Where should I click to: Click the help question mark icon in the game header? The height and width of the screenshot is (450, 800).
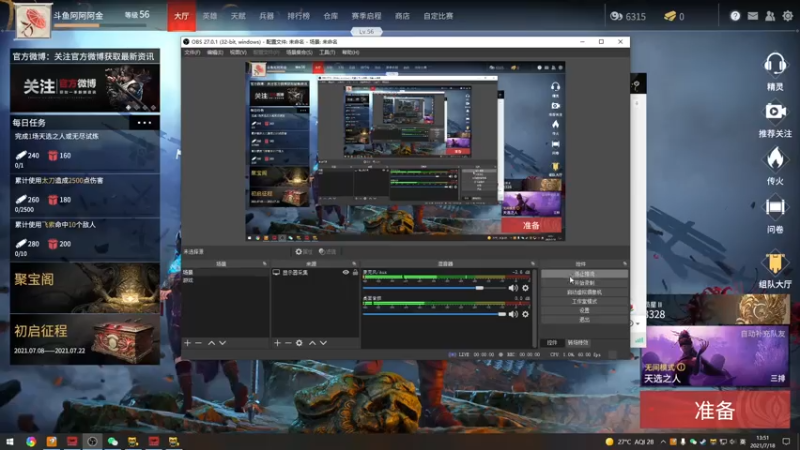tap(735, 16)
